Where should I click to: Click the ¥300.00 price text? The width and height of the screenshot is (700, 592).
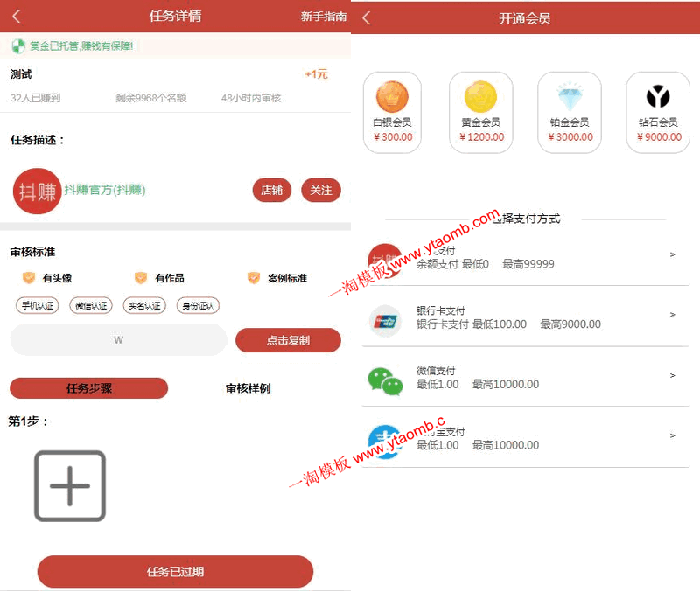click(x=393, y=137)
